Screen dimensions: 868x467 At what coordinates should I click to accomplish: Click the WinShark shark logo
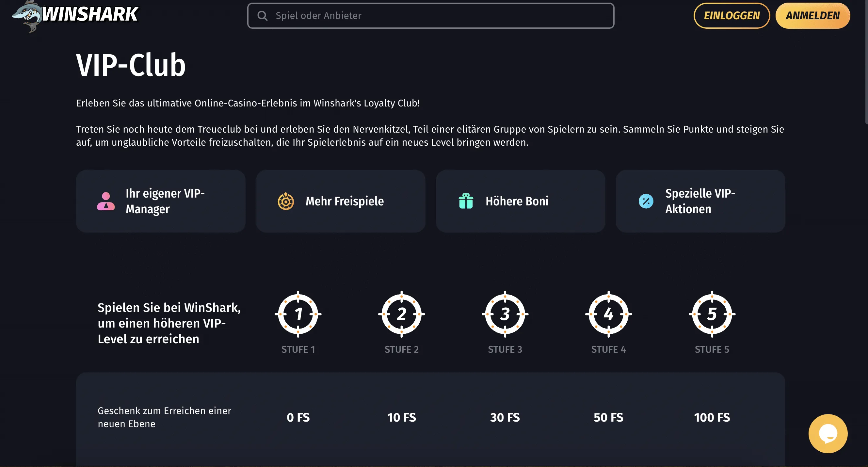click(75, 15)
